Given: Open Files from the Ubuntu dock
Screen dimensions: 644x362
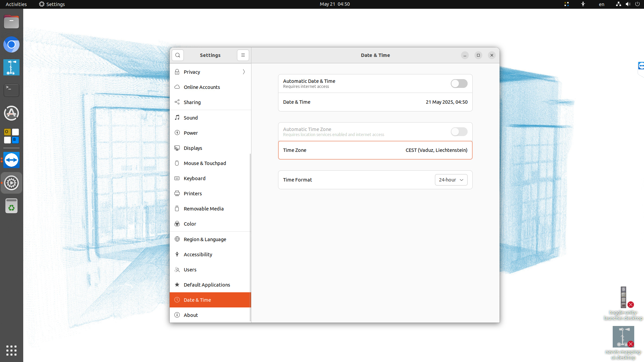Looking at the screenshot, I should click(x=11, y=22).
